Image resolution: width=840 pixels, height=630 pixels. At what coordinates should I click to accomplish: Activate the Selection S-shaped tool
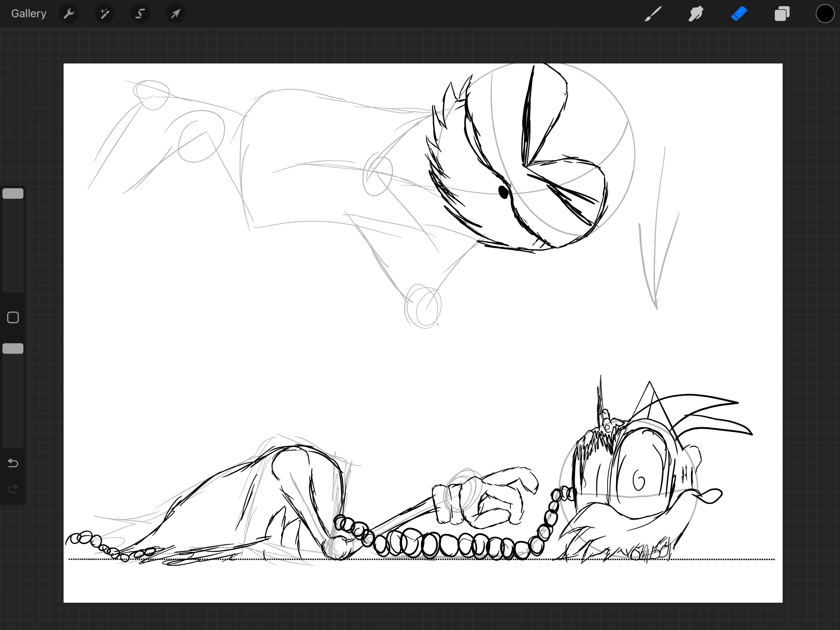140,14
